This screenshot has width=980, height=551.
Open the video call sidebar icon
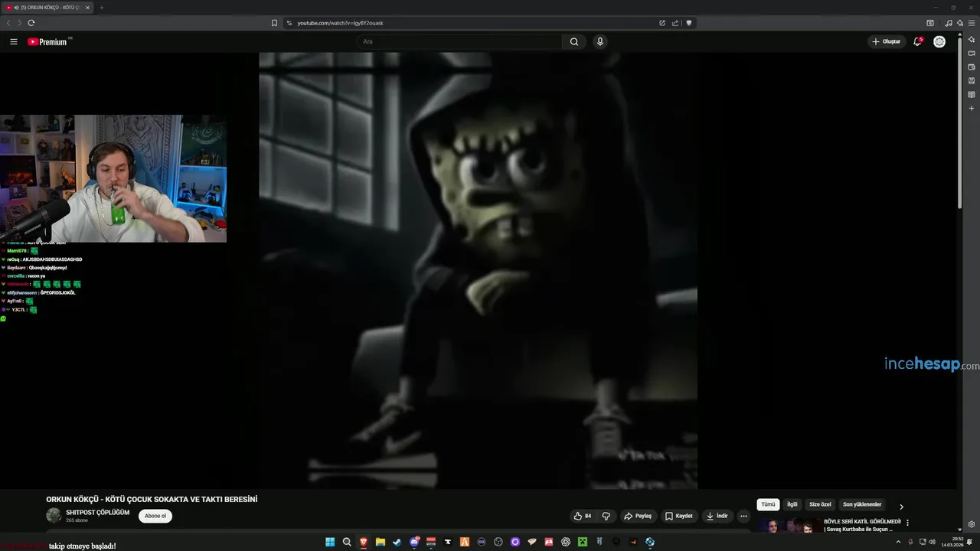click(x=972, y=54)
